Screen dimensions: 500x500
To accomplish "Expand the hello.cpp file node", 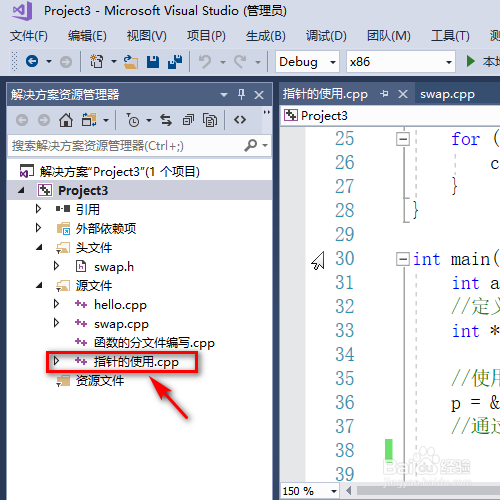I will pos(57,304).
